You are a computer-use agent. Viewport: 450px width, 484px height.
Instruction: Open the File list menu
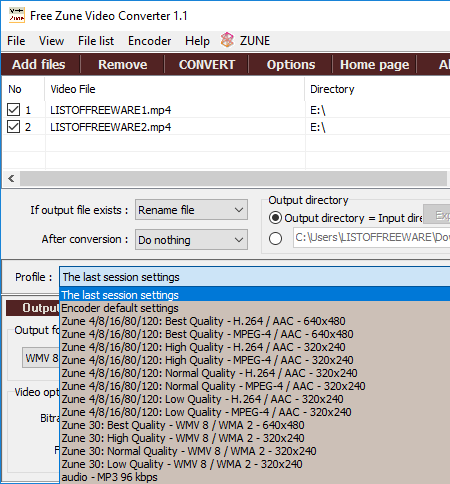[96, 41]
